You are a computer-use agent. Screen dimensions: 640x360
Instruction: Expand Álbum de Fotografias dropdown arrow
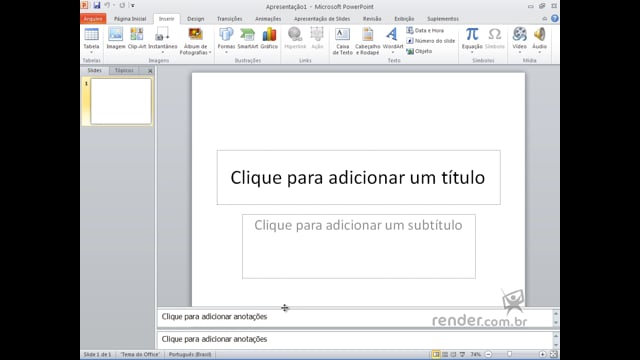click(210, 53)
